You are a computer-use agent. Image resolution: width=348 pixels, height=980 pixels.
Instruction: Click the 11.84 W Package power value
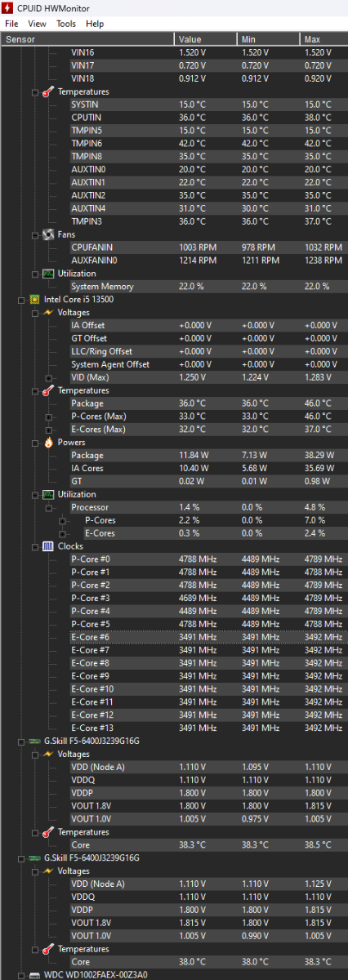click(193, 456)
